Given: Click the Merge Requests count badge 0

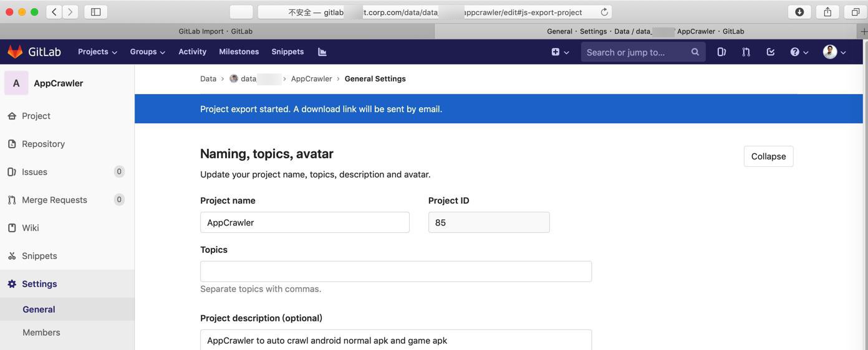Looking at the screenshot, I should (x=119, y=199).
